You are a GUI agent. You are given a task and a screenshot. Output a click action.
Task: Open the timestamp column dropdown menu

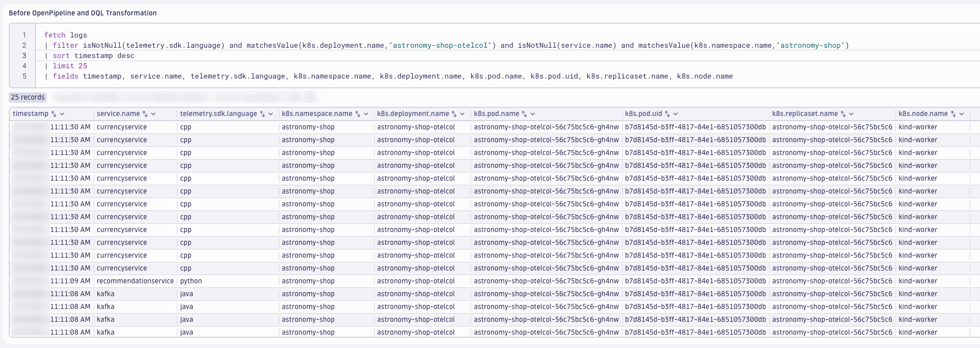(x=62, y=114)
